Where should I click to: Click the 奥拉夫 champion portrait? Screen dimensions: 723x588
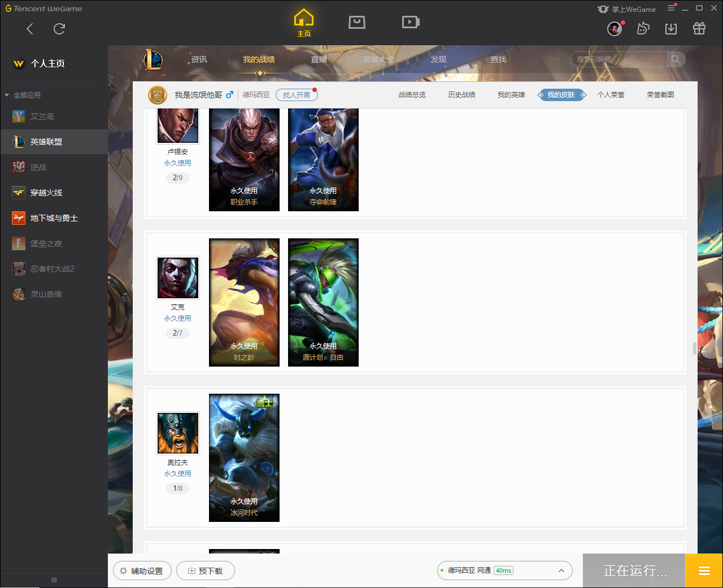pos(178,433)
